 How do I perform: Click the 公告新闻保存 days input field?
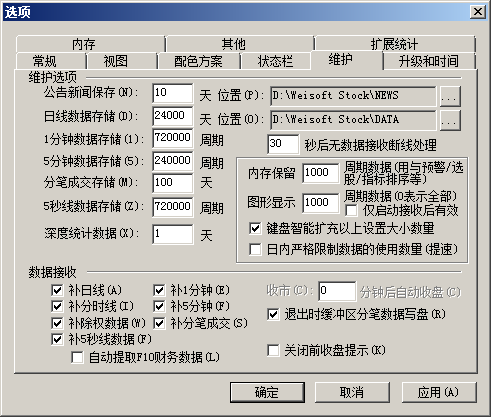(x=173, y=93)
